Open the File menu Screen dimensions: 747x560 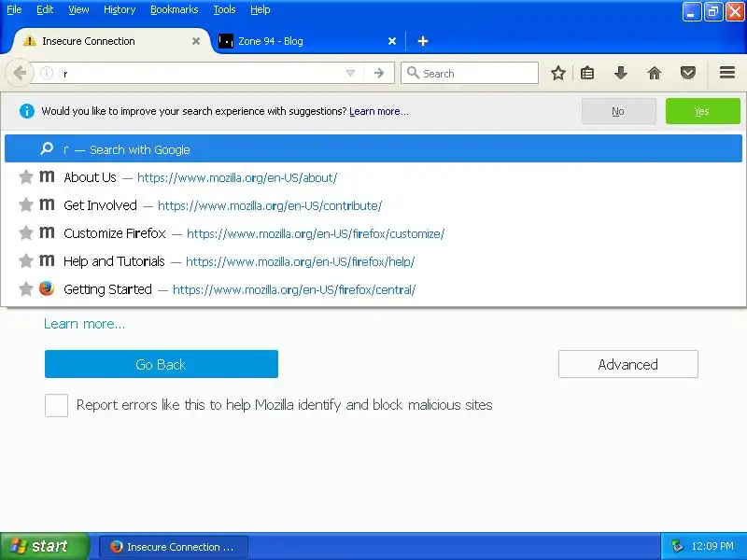(x=14, y=9)
